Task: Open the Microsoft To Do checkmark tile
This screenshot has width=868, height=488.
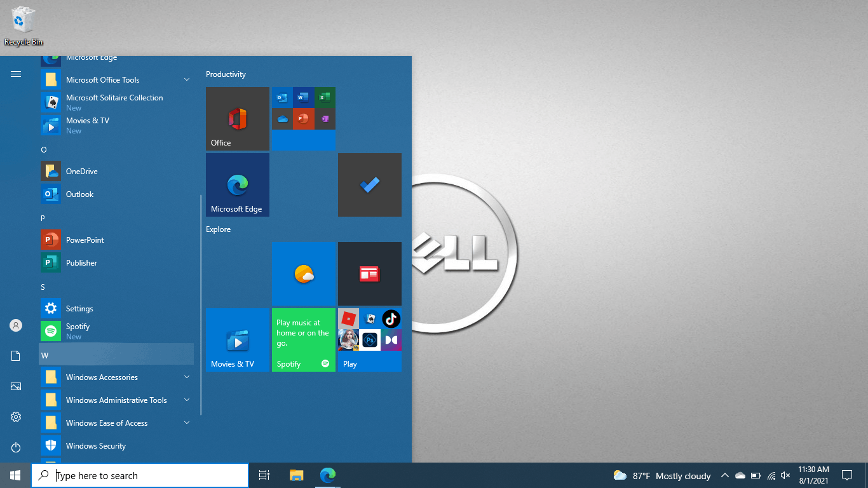Action: (x=370, y=185)
